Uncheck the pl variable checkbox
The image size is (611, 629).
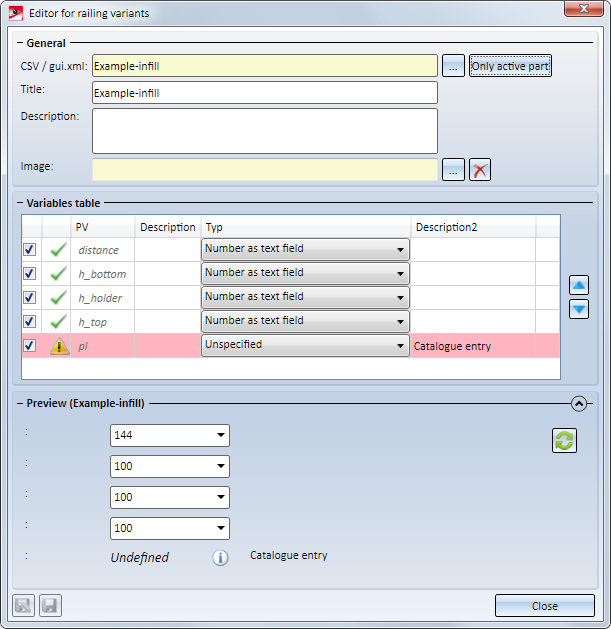30,346
